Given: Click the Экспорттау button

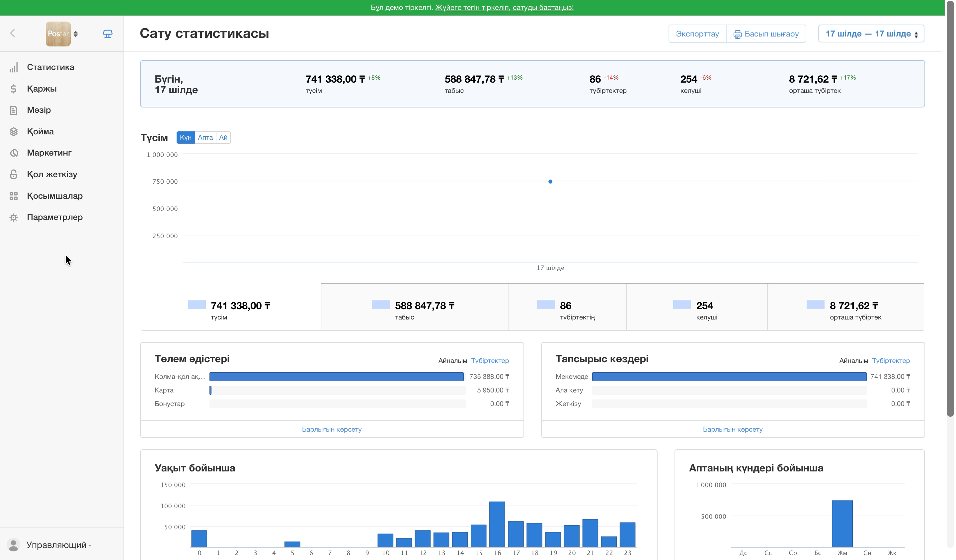Looking at the screenshot, I should coord(697,34).
